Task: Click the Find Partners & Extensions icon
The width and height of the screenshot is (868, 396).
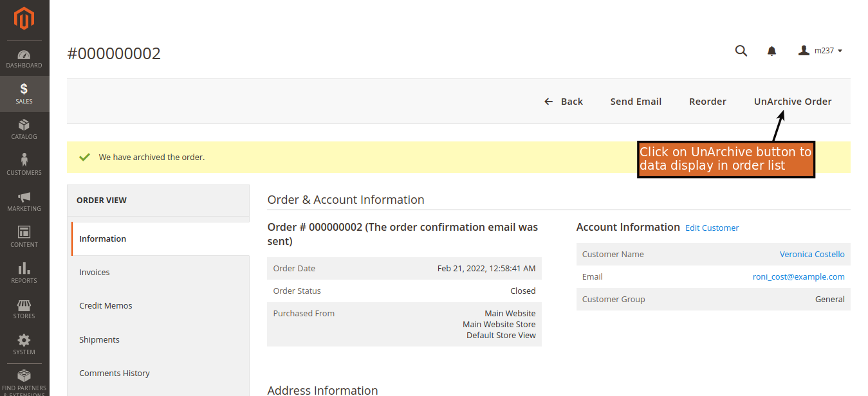Action: click(x=24, y=379)
